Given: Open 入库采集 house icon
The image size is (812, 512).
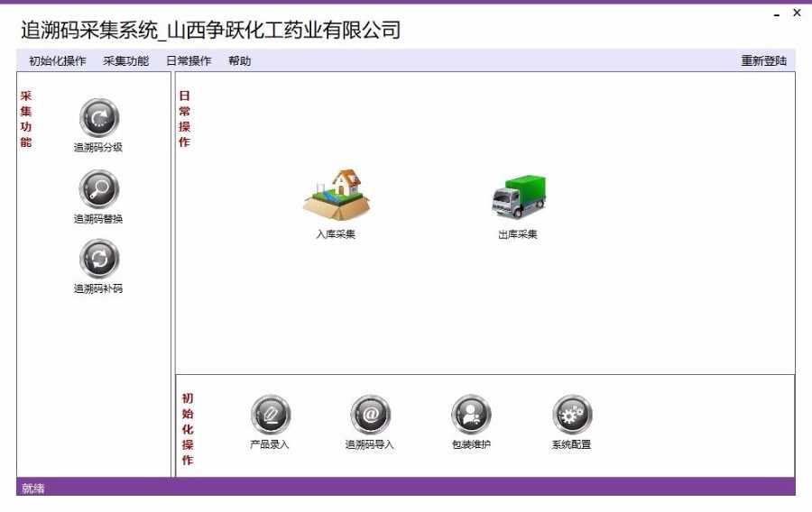Looking at the screenshot, I should tap(337, 195).
